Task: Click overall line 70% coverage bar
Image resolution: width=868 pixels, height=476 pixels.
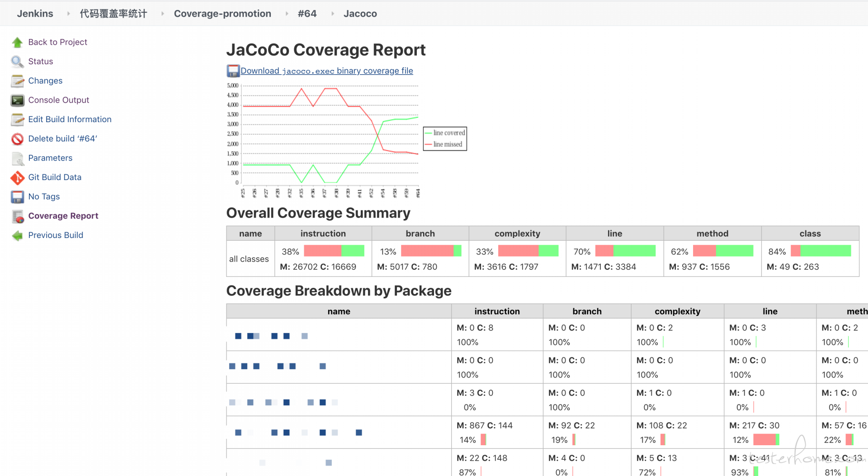Action: (625, 251)
